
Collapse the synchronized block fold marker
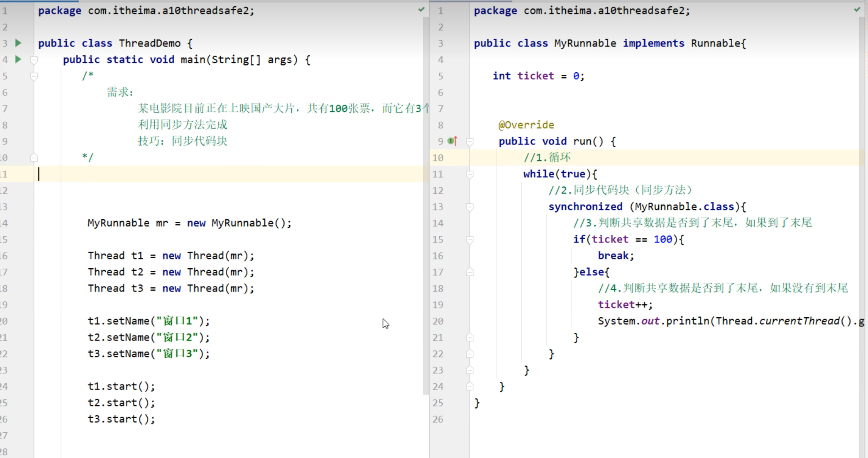pos(470,207)
